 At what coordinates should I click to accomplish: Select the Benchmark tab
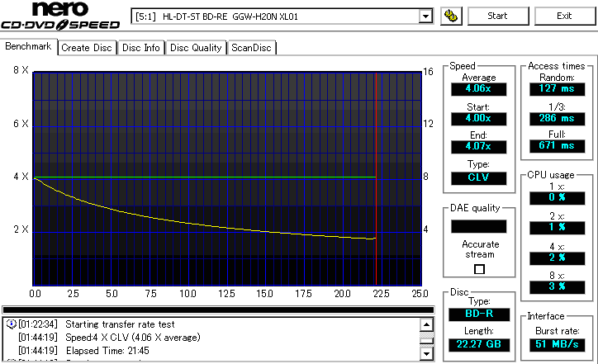click(x=29, y=47)
